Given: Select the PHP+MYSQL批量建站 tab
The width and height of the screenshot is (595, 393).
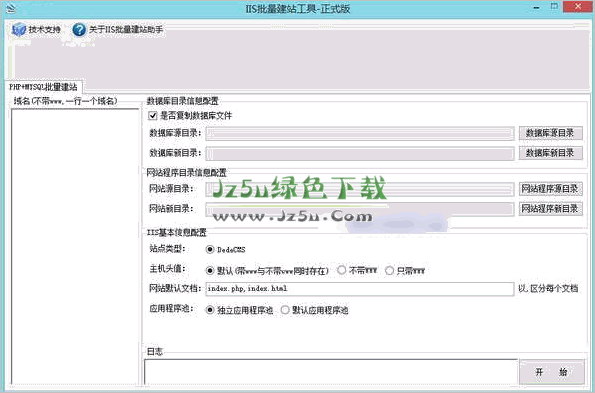Looking at the screenshot, I should pyautogui.click(x=43, y=87).
